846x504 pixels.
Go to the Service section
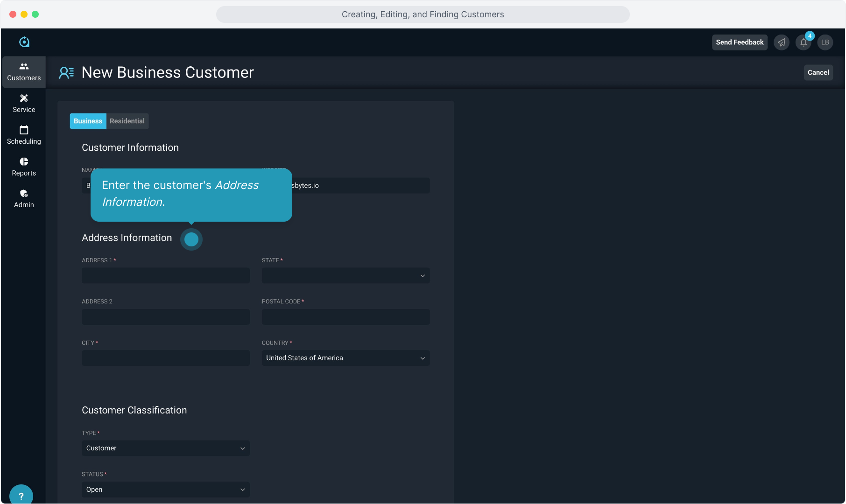pos(24,104)
